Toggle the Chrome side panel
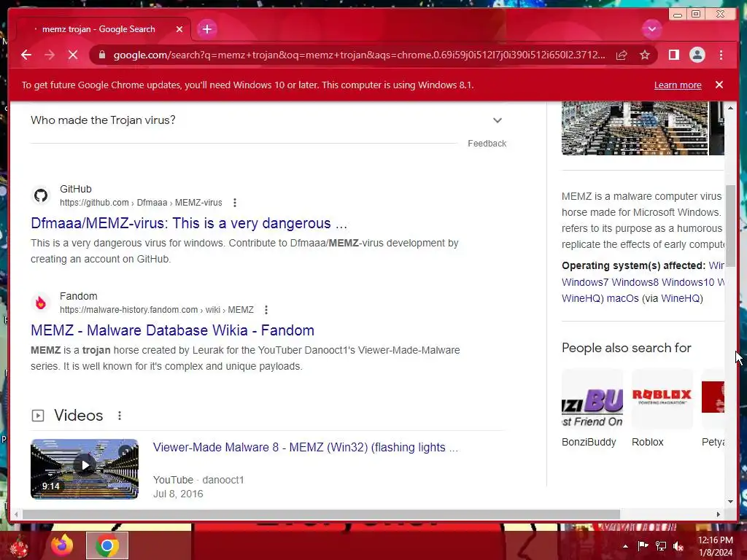This screenshot has height=560, width=747. point(673,55)
